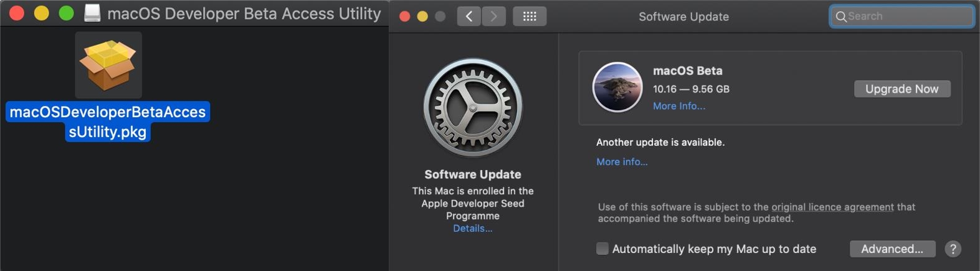The width and height of the screenshot is (980, 271).
Task: Close the Software Update window
Action: [404, 16]
